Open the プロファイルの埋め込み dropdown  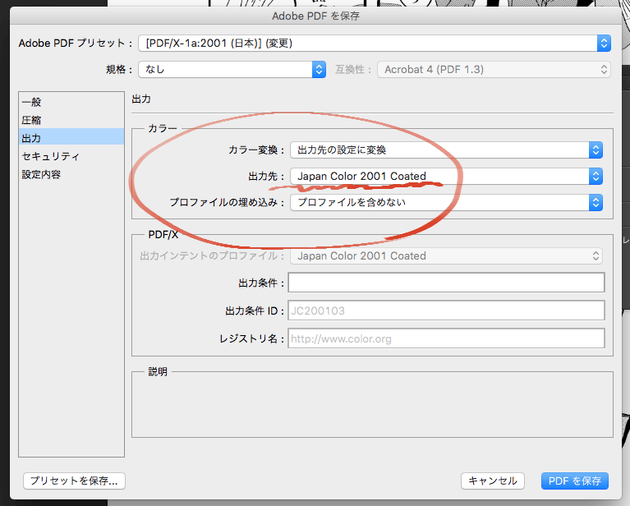[x=446, y=202]
